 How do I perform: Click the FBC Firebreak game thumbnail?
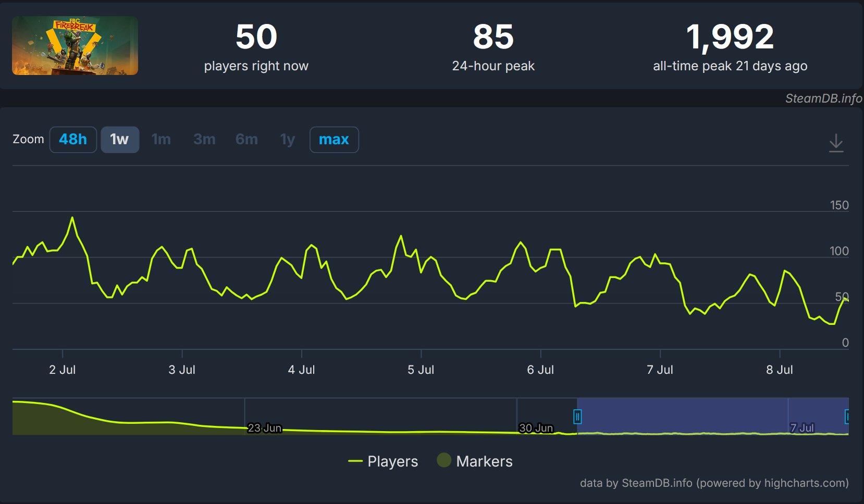[75, 46]
